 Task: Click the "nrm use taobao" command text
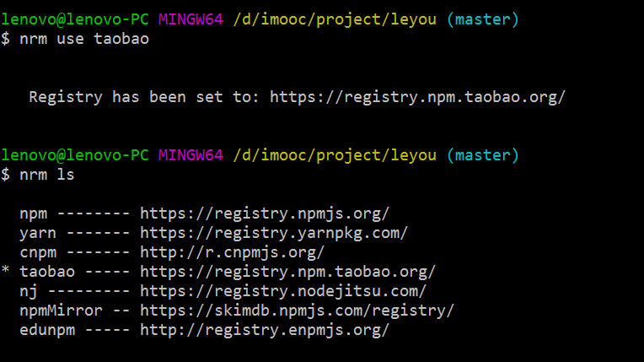click(84, 39)
